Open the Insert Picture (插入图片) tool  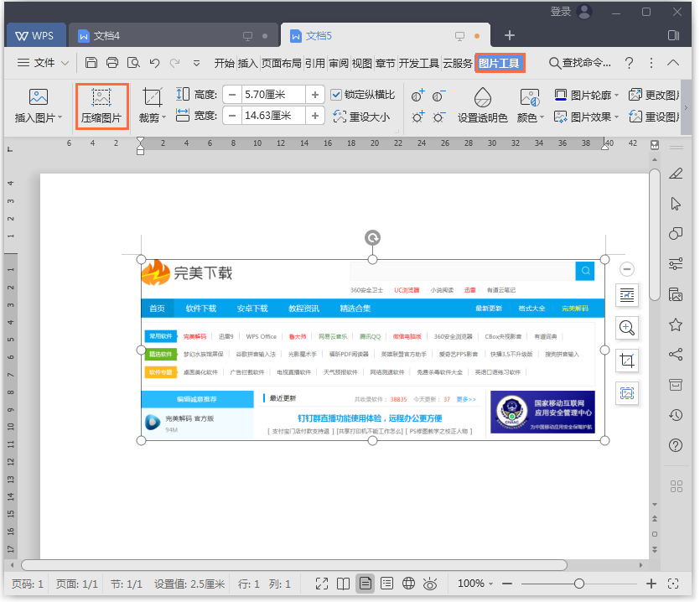click(x=38, y=106)
